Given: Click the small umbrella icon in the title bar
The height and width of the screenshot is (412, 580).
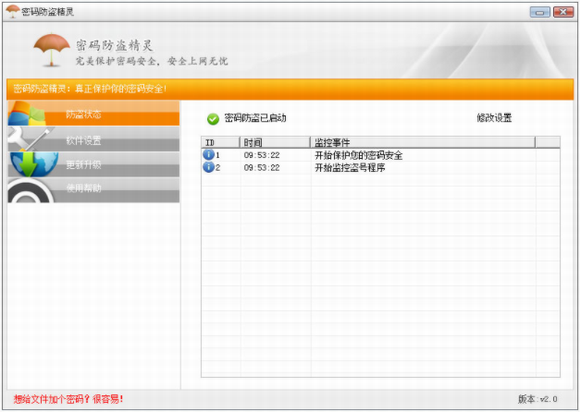Looking at the screenshot, I should (13, 11).
